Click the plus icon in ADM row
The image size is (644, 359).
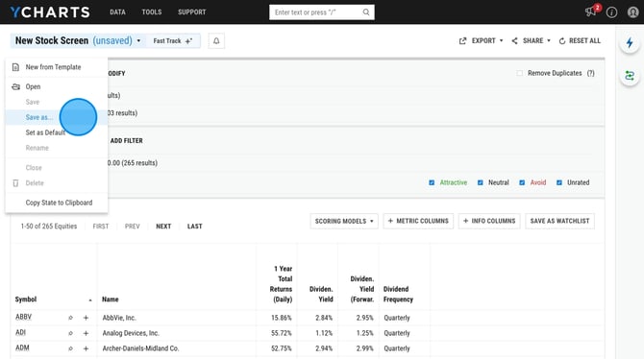[86, 348]
